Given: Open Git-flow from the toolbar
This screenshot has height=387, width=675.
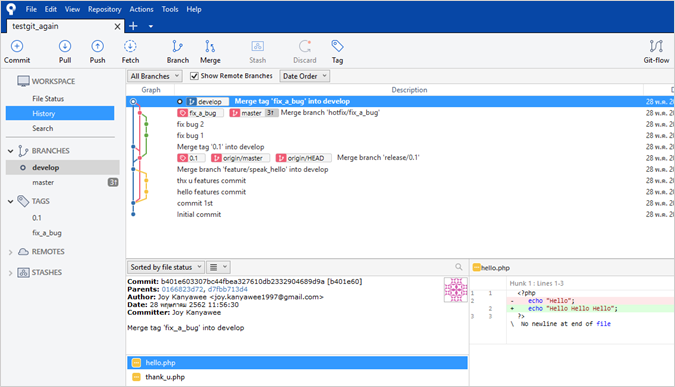Looking at the screenshot, I should point(656,52).
